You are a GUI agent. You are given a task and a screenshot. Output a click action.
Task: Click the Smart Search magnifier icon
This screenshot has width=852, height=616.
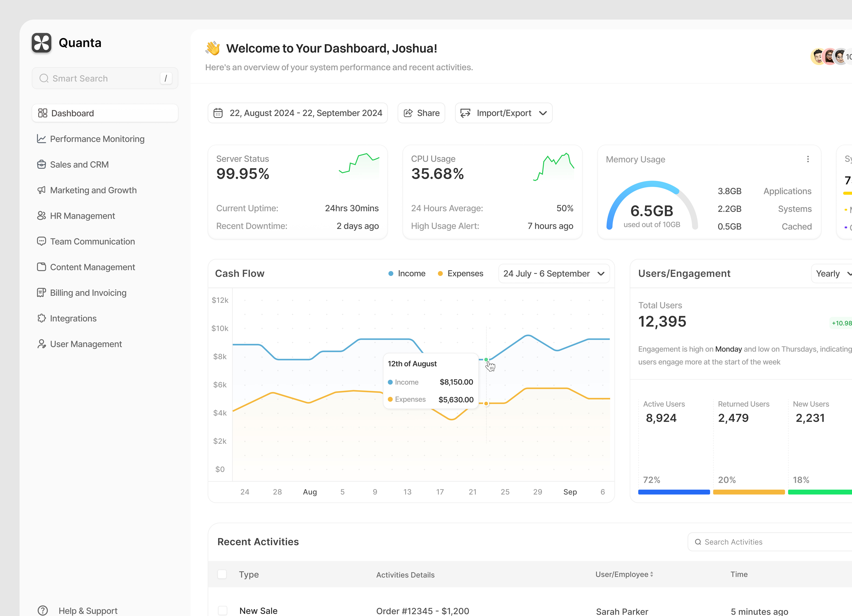point(44,78)
